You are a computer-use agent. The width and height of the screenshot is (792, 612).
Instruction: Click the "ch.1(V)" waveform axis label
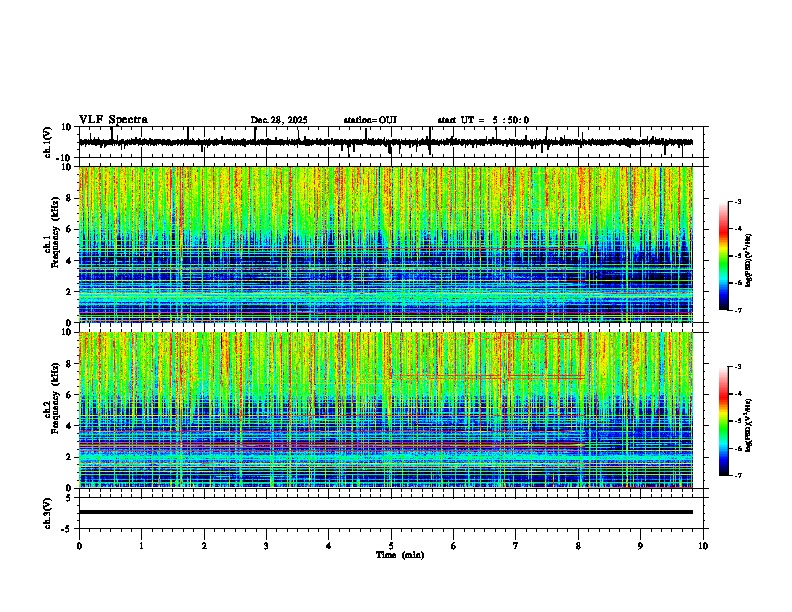(x=48, y=142)
